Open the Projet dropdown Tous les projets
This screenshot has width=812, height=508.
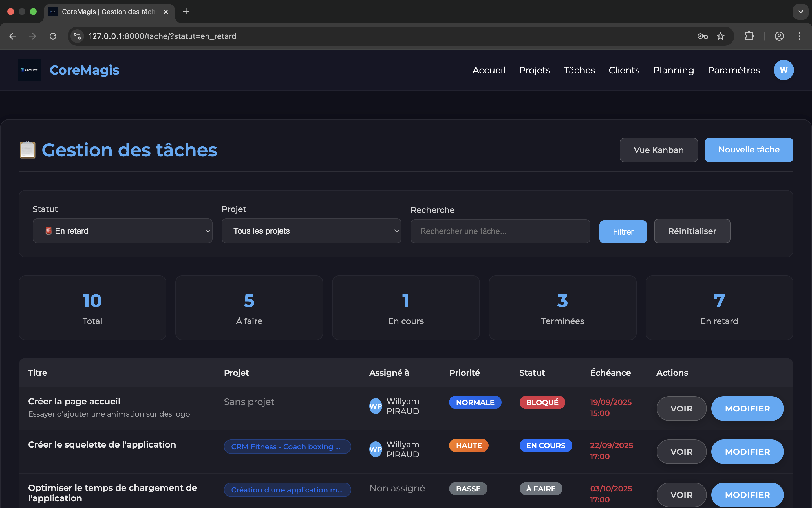pos(311,231)
